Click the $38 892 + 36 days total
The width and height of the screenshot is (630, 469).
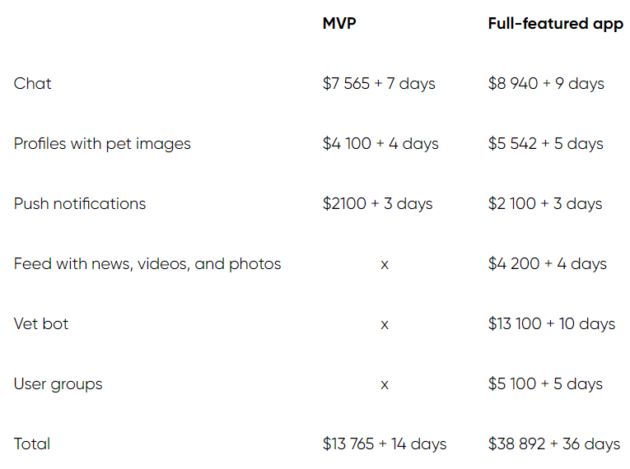[554, 444]
